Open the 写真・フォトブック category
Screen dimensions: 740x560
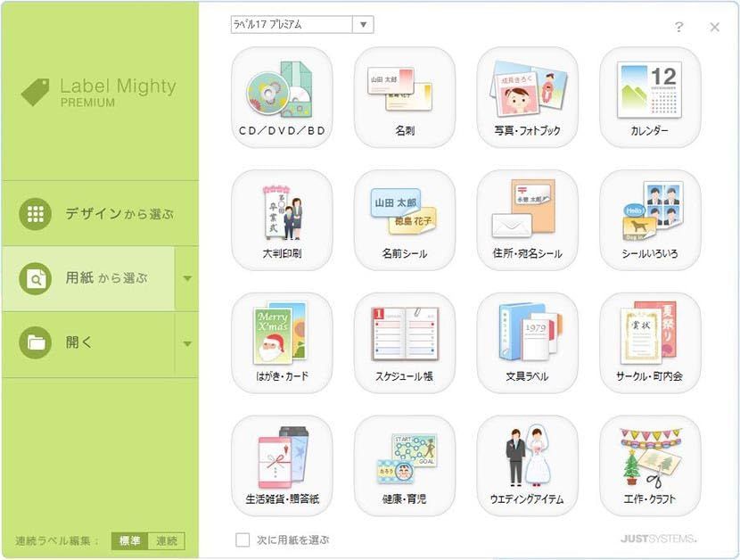[528, 97]
